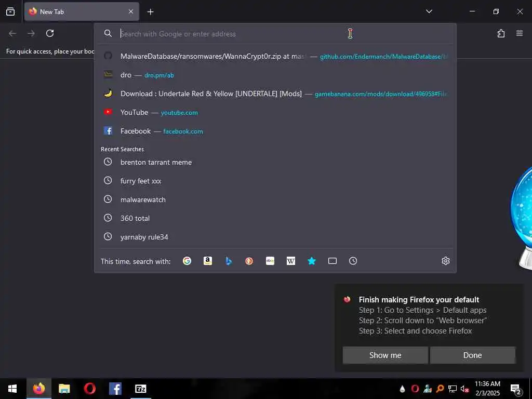Open the WannaCrypt0r.zip GitHub suggestion

(x=275, y=56)
